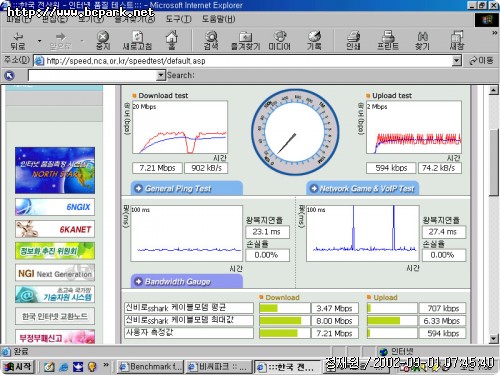This screenshot has height=375, width=500.
Task: Click the 8.00 Mbps download maximum value
Action: [x=334, y=321]
